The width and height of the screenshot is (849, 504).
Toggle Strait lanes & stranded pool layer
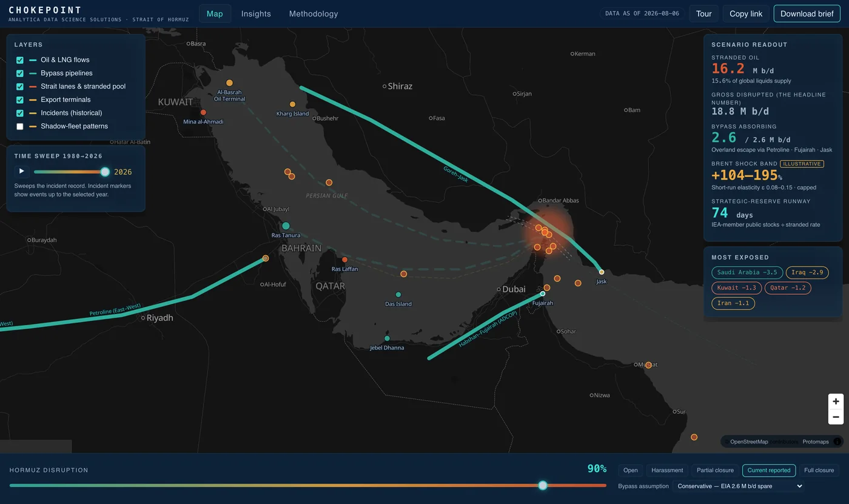click(x=20, y=87)
